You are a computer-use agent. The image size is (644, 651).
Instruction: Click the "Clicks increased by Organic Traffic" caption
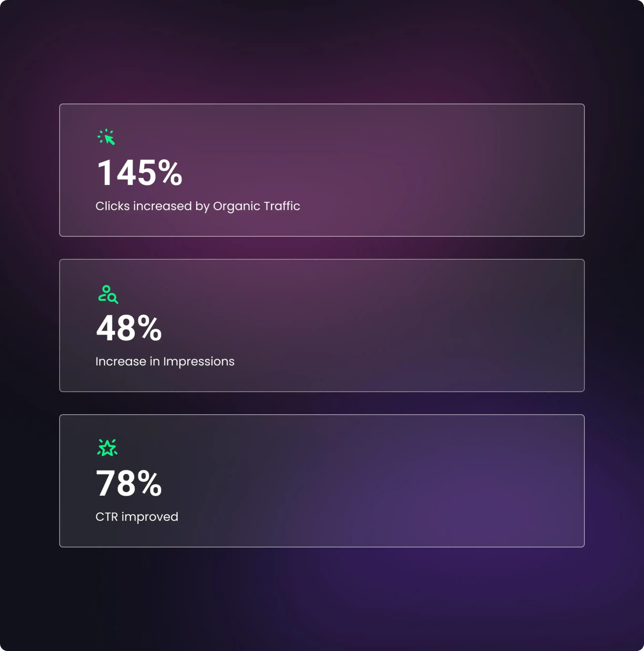coord(198,206)
